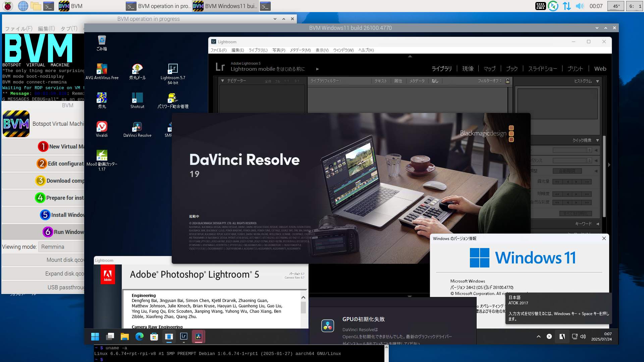
Task: Collapse Lightroom right panel group arrow
Action: (609, 165)
